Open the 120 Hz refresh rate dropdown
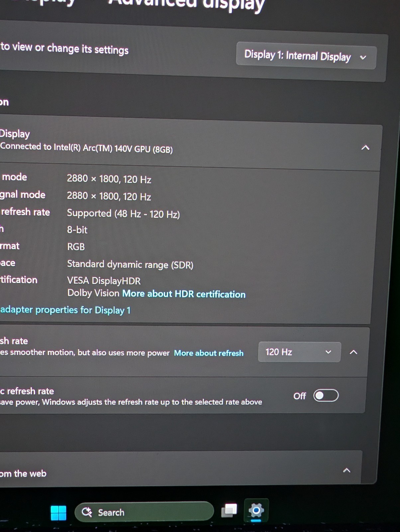The width and height of the screenshot is (400, 532). (299, 352)
